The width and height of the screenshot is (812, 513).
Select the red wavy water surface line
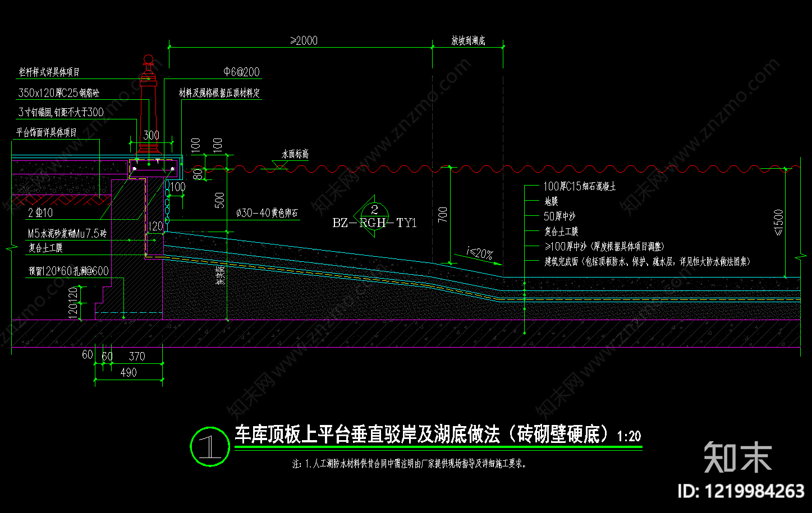(485, 168)
